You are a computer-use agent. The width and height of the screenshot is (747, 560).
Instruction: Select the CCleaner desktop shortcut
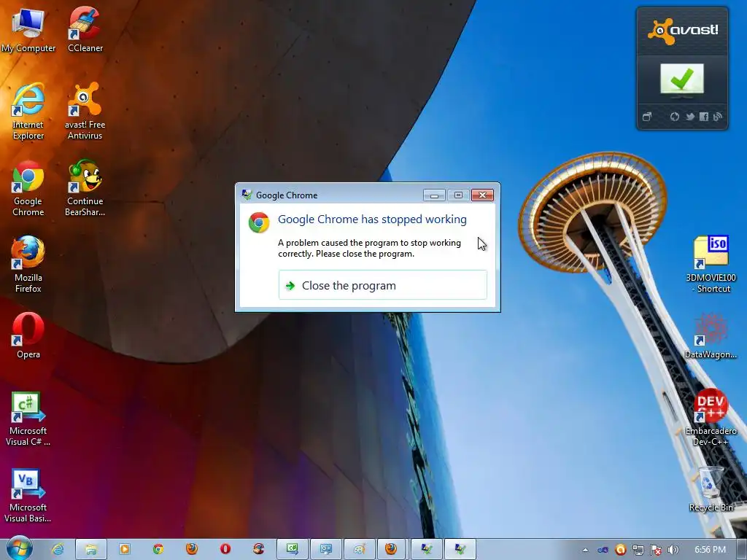[85, 31]
